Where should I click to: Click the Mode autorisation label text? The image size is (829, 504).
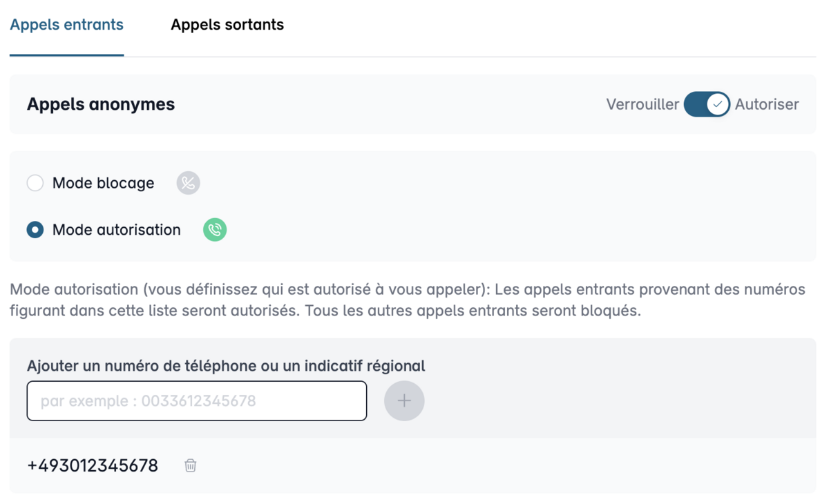tap(117, 230)
